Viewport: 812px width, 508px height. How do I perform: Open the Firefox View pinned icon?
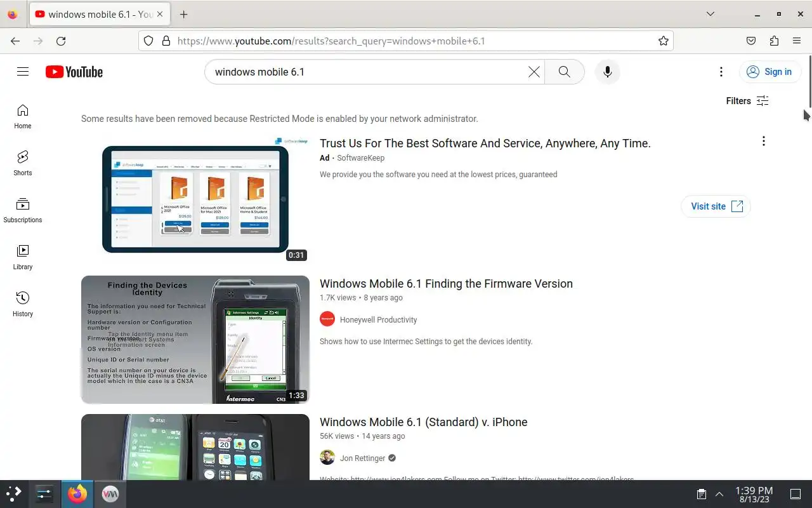point(12,14)
